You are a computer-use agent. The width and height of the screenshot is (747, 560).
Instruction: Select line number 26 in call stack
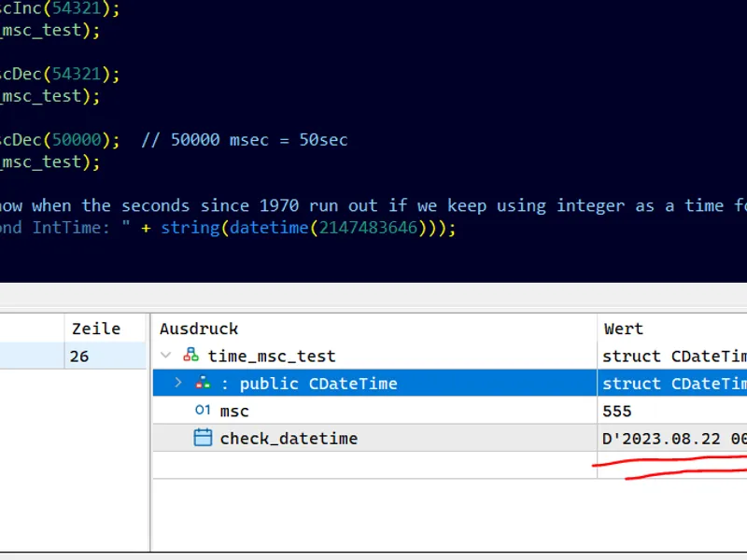[x=79, y=357]
